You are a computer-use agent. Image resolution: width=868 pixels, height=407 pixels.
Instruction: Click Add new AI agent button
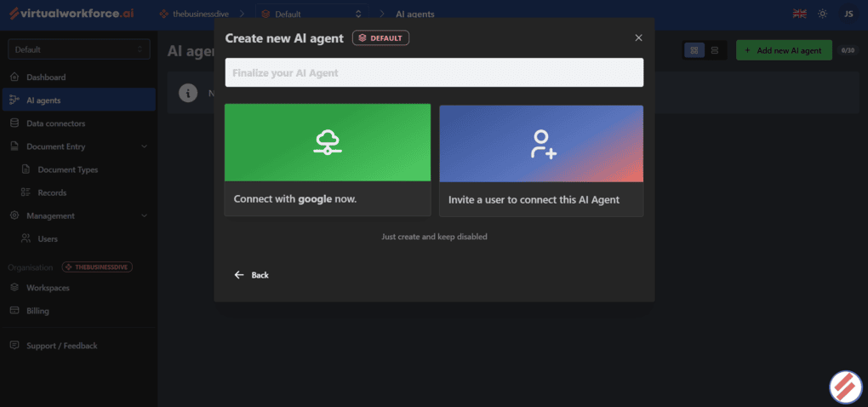coord(783,50)
